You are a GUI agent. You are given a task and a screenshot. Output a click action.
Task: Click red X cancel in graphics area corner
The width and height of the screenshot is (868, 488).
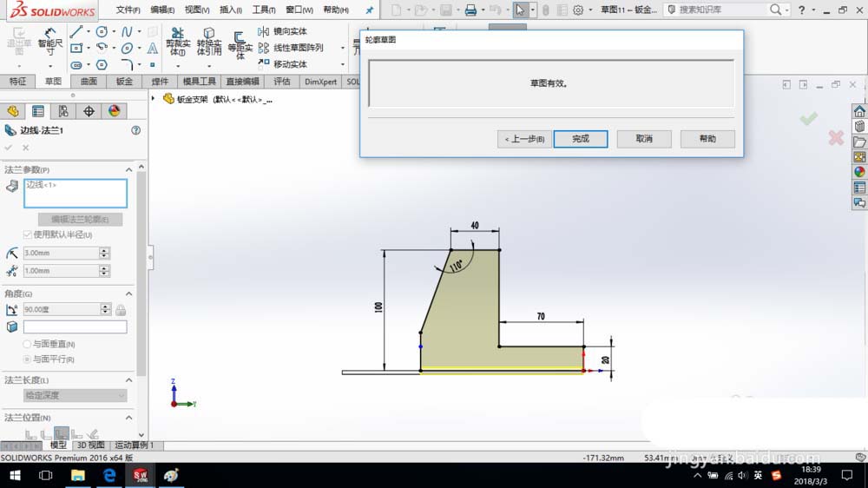coord(836,137)
